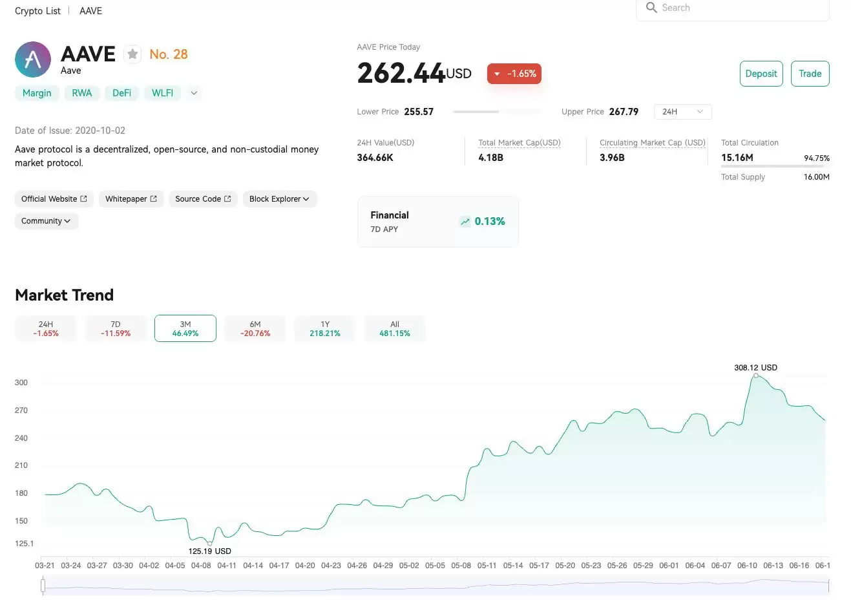Click the DeFi category tag
Viewport: 851px width, 616px height.
121,93
